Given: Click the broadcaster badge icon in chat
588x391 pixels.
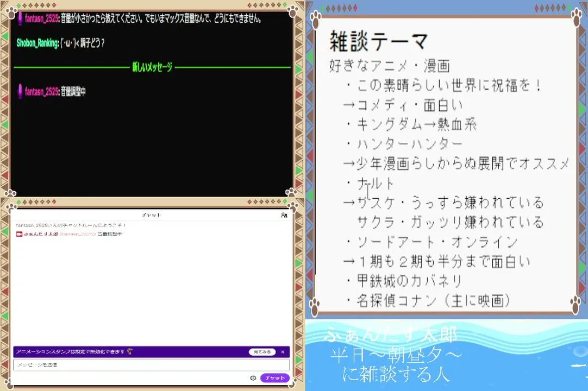Looking at the screenshot, I should point(19,234).
